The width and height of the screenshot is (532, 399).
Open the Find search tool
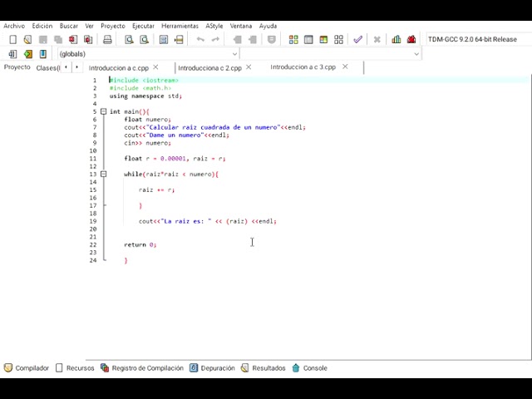130,39
